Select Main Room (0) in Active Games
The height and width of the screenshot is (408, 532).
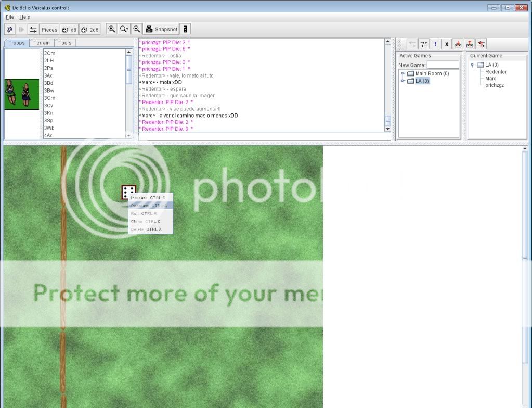(432, 73)
